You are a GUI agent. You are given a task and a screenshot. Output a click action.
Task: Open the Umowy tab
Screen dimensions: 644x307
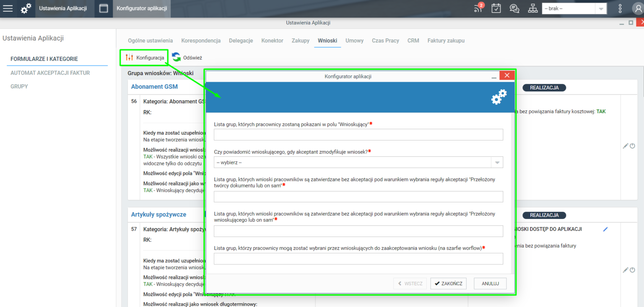tap(354, 41)
